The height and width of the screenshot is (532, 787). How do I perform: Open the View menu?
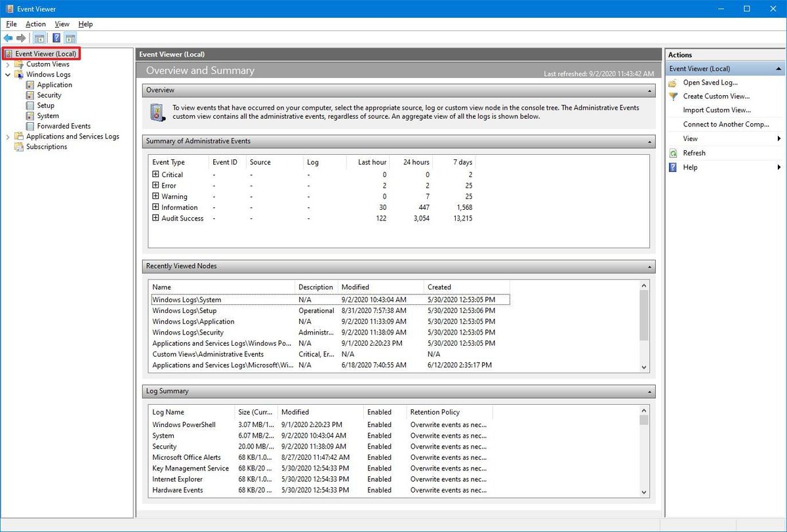tap(62, 24)
